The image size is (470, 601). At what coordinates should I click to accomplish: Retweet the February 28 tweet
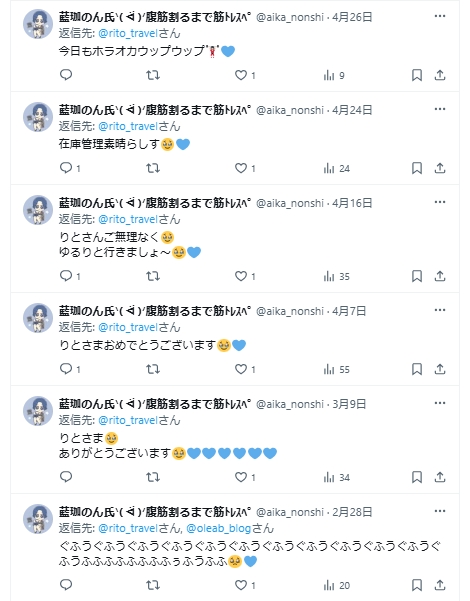(x=153, y=585)
